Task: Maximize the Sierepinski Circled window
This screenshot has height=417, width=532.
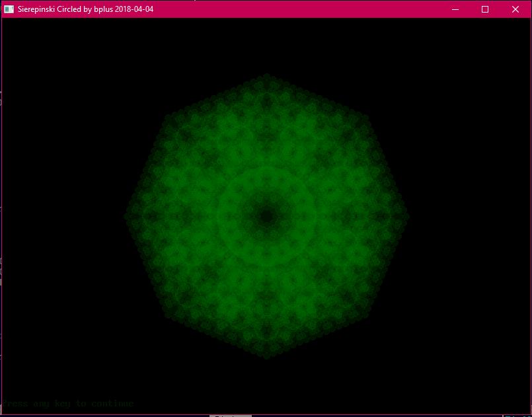Action: coord(485,9)
